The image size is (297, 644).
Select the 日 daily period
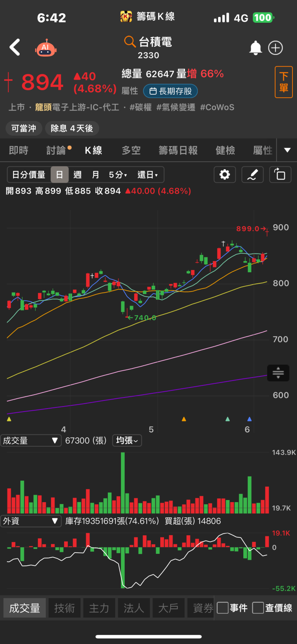tap(59, 175)
